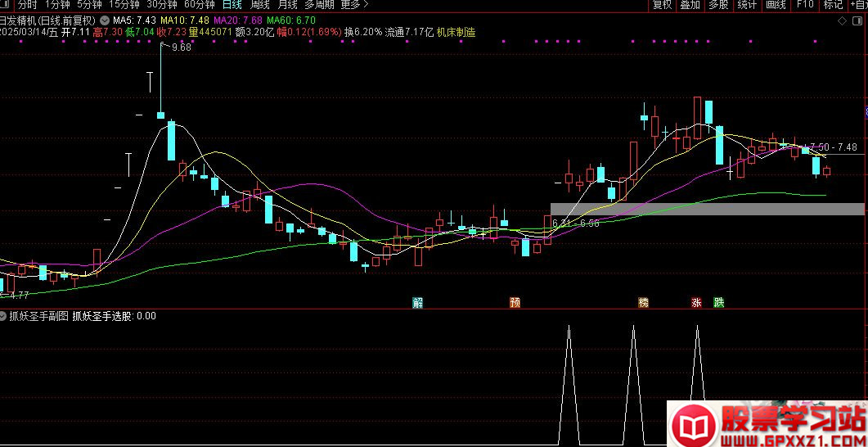This screenshot has width=868, height=447.
Task: Click the 预 event marker icon
Action: (515, 302)
